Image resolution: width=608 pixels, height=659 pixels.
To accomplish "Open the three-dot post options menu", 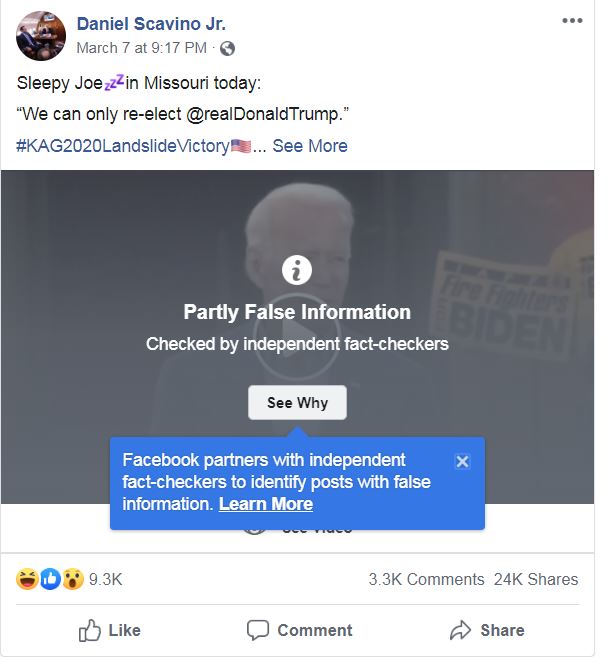I will point(571,20).
